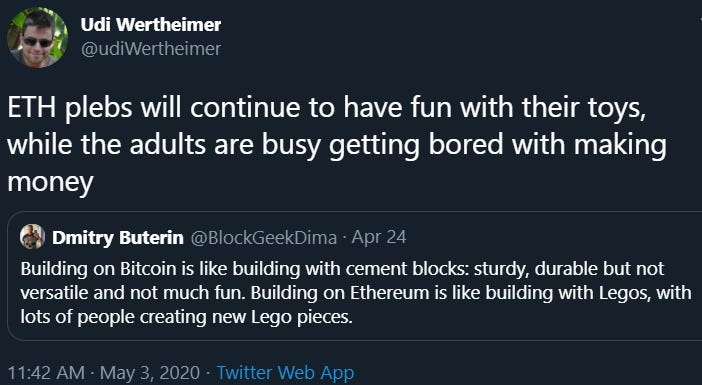702x385 pixels.
Task: Click the Udi Wertheimer display name
Action: [151, 25]
